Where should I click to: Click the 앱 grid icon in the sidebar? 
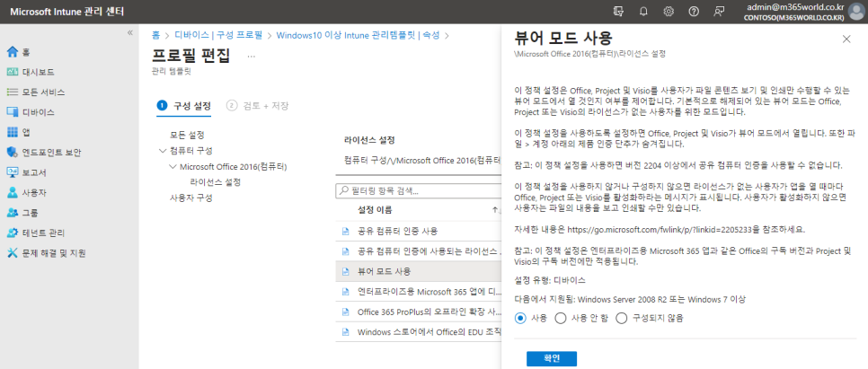coord(13,132)
